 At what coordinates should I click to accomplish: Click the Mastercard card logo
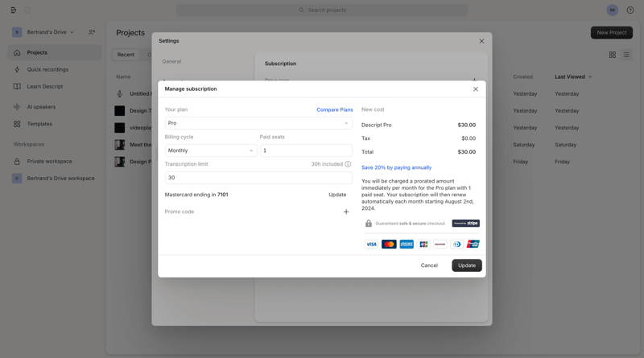pyautogui.click(x=389, y=245)
